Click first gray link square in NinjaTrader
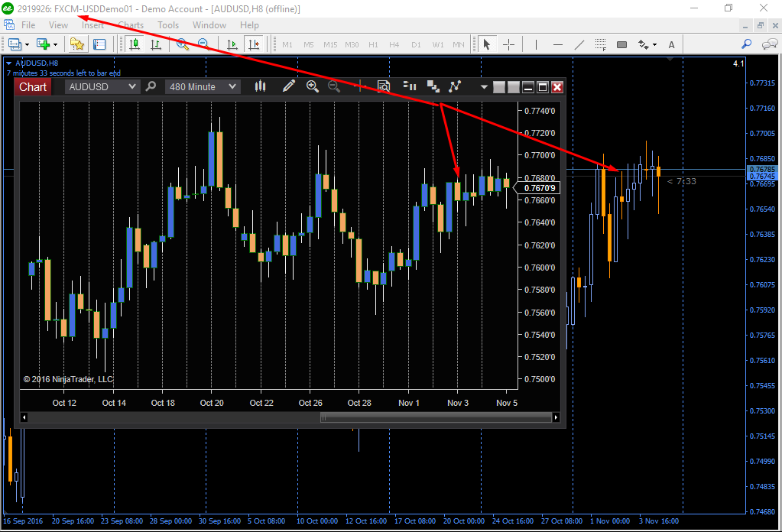 pyautogui.click(x=498, y=87)
